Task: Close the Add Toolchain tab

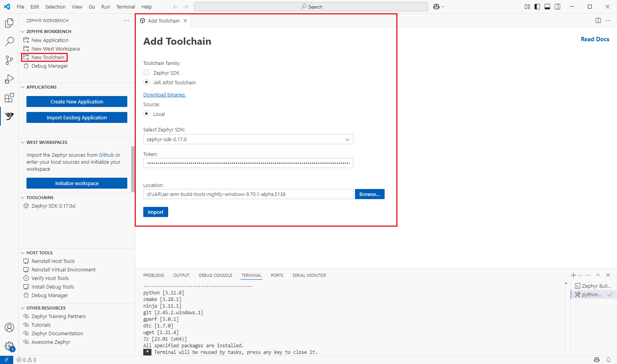Action: click(185, 21)
